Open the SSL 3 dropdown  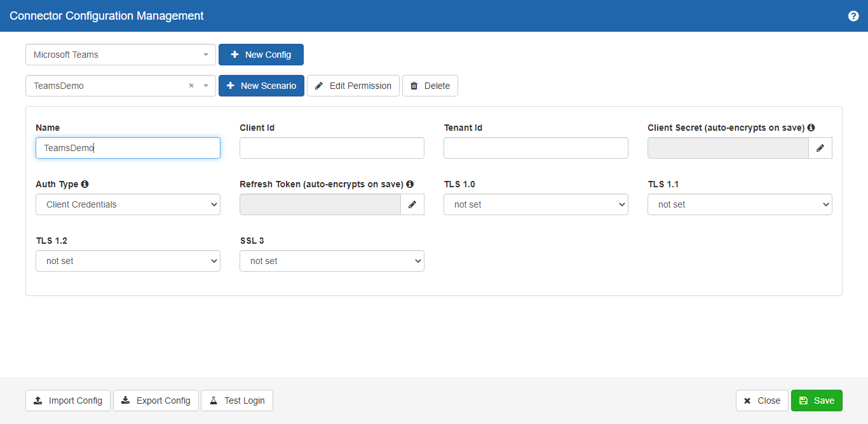[x=332, y=260]
